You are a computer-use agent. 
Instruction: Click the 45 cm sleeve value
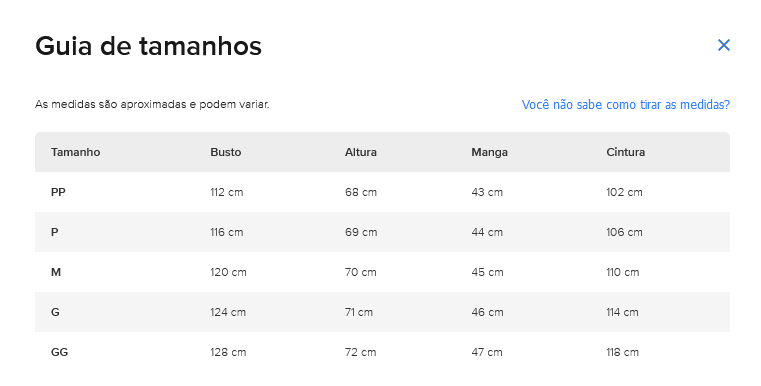(487, 272)
